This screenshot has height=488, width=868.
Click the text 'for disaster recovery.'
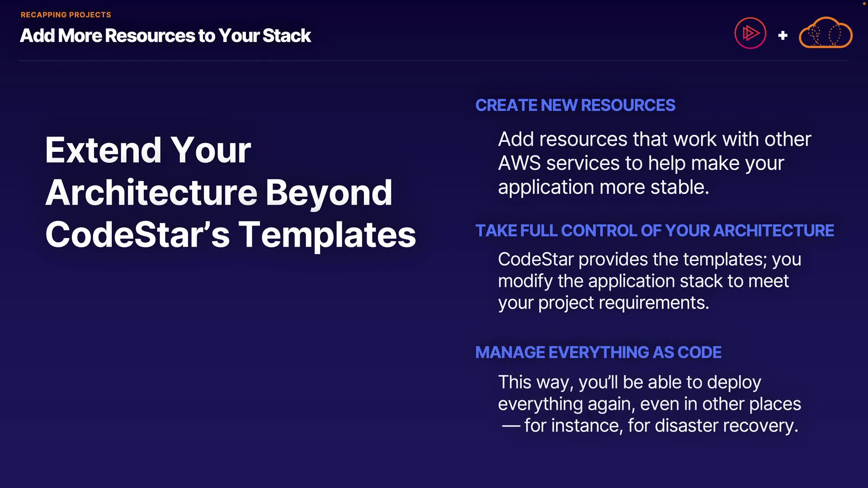coord(712,426)
